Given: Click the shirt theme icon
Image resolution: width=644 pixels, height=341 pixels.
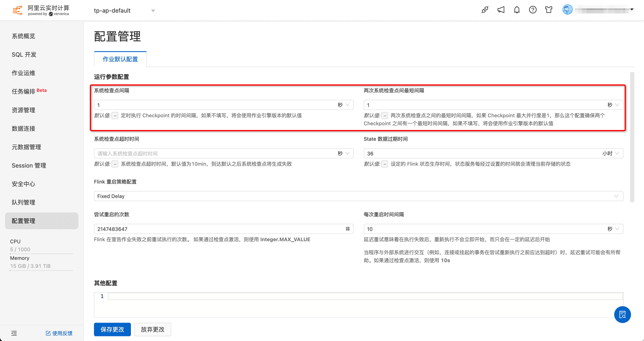Looking at the screenshot, I should tap(549, 10).
